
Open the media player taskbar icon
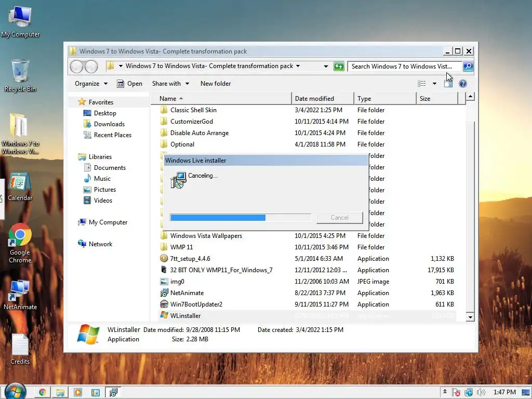[x=78, y=392]
